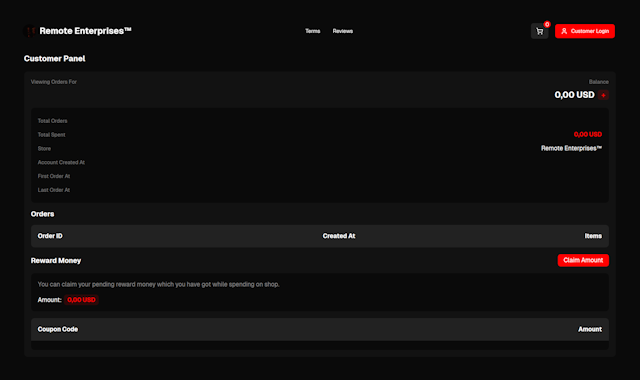This screenshot has height=380, width=640.
Task: Open the Reviews page
Action: pos(342,31)
